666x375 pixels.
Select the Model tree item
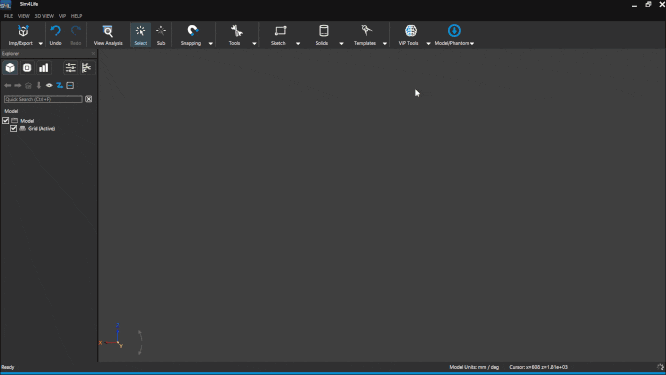pos(27,121)
